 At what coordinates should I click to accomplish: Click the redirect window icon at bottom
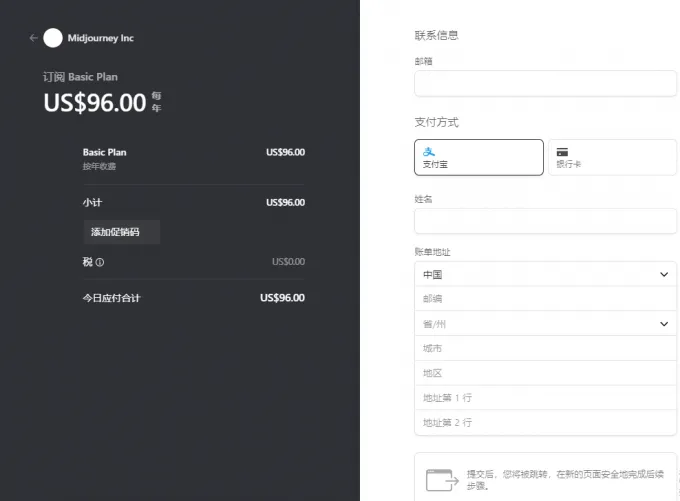(x=441, y=480)
